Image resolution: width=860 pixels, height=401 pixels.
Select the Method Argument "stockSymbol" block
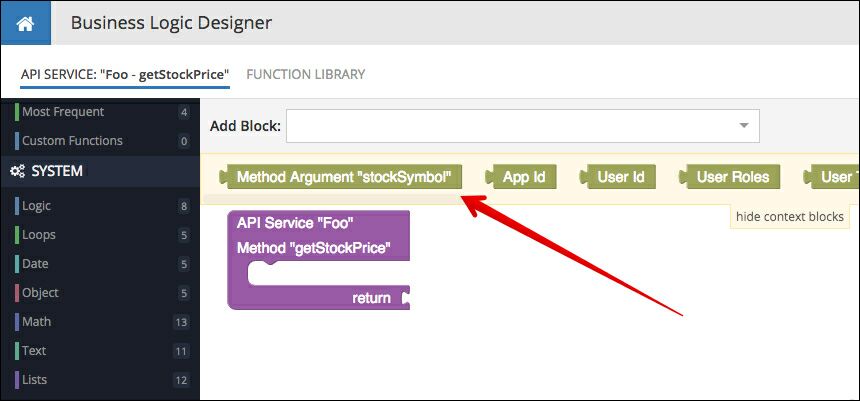(341, 177)
